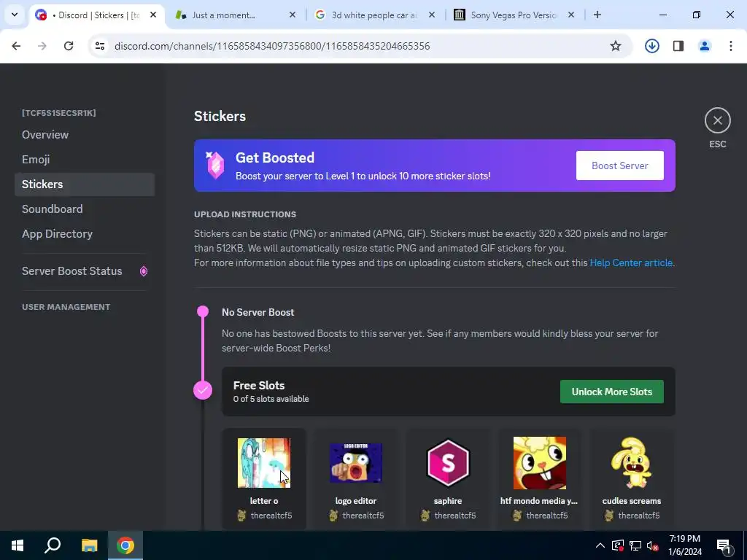
Task: Click the Boost Server button
Action: pos(619,166)
